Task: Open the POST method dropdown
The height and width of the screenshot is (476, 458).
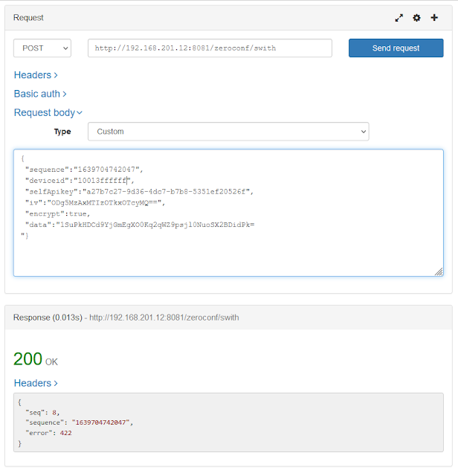Action: pyautogui.click(x=42, y=48)
